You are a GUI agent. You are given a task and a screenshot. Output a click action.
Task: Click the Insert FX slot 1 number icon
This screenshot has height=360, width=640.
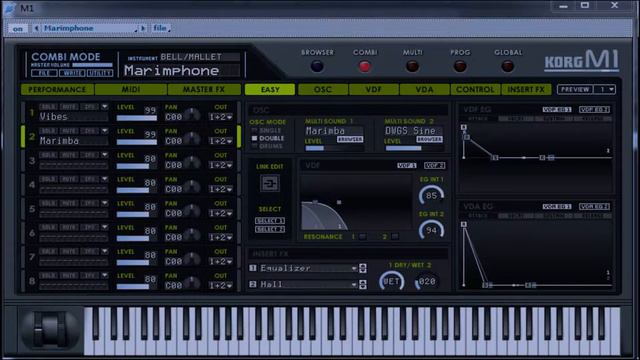coord(253,268)
